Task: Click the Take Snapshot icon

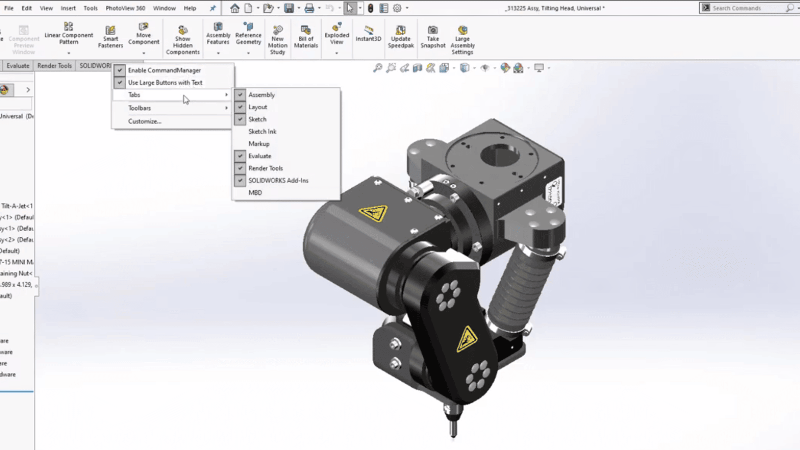Action: click(433, 36)
